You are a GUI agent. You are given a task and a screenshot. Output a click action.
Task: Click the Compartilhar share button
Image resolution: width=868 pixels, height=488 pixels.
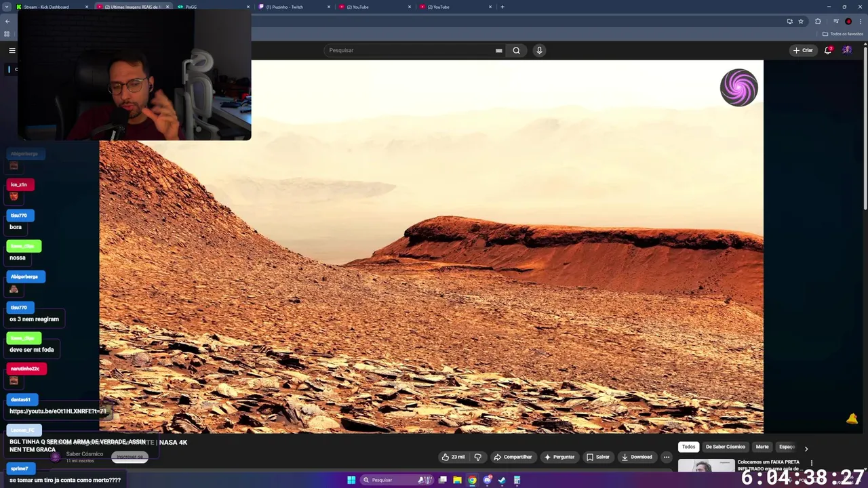(513, 457)
